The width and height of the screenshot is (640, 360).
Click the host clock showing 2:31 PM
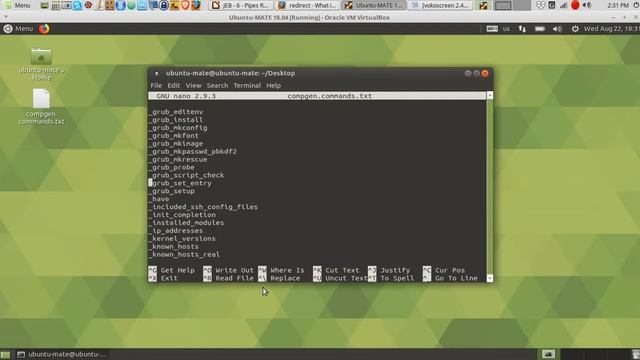coord(618,5)
